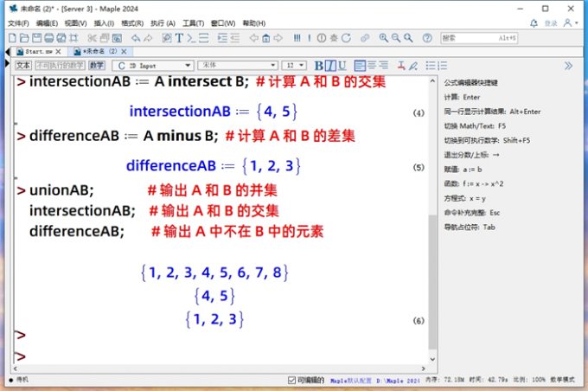Click the home icon in toolbar
Image resolution: width=588 pixels, height=391 pixels.
[x=266, y=38]
